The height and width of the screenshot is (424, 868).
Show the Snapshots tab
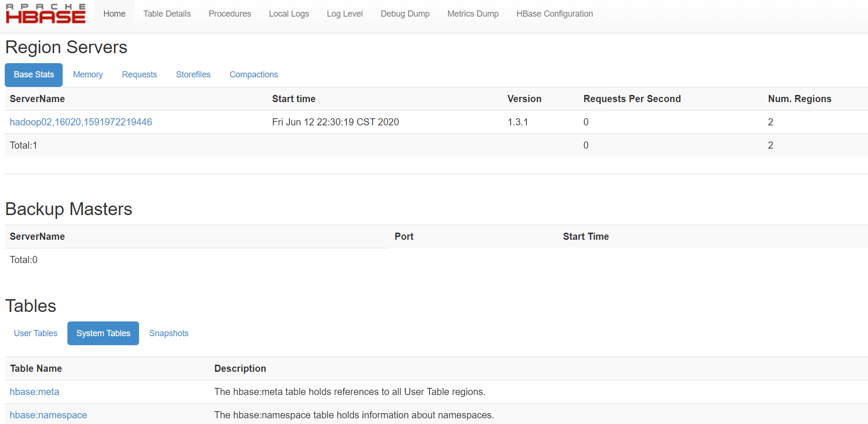[168, 333]
